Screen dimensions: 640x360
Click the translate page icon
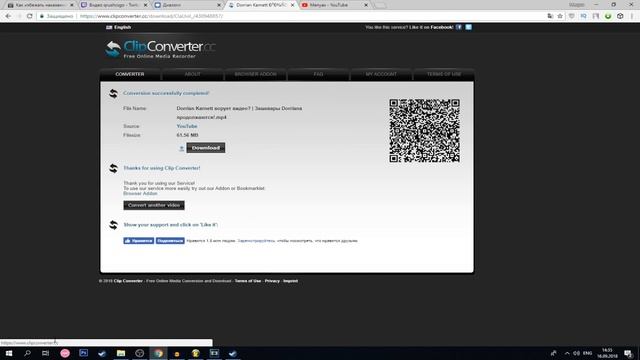550,16
